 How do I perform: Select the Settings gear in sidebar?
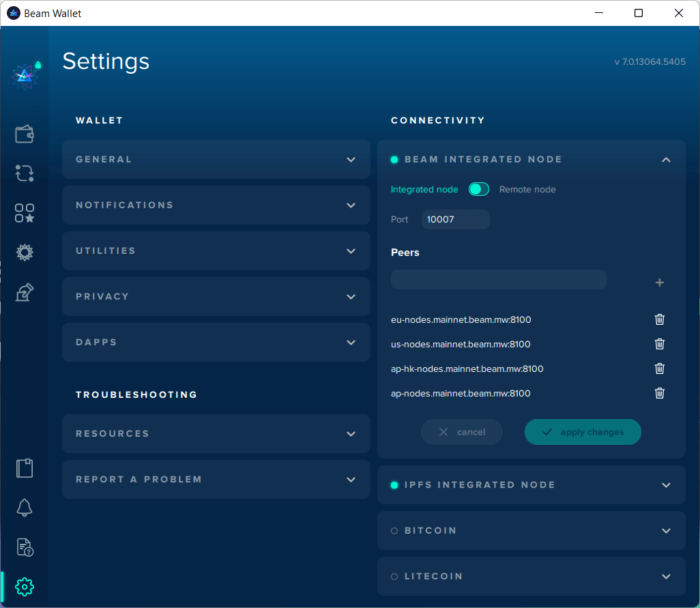25,586
